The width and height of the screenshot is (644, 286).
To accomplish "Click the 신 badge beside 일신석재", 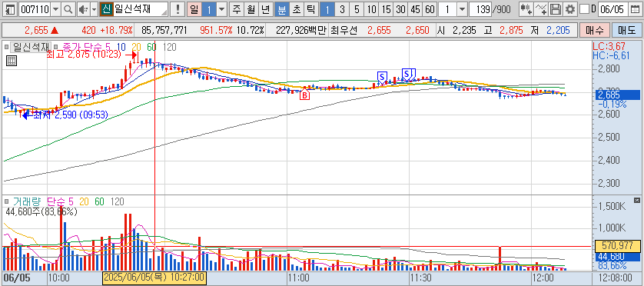I will [x=107, y=9].
